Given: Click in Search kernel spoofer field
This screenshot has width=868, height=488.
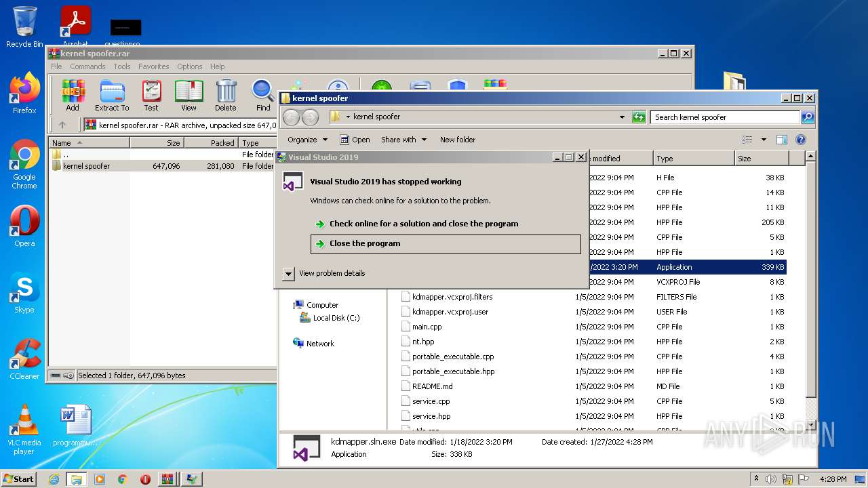Looking at the screenshot, I should [724, 117].
